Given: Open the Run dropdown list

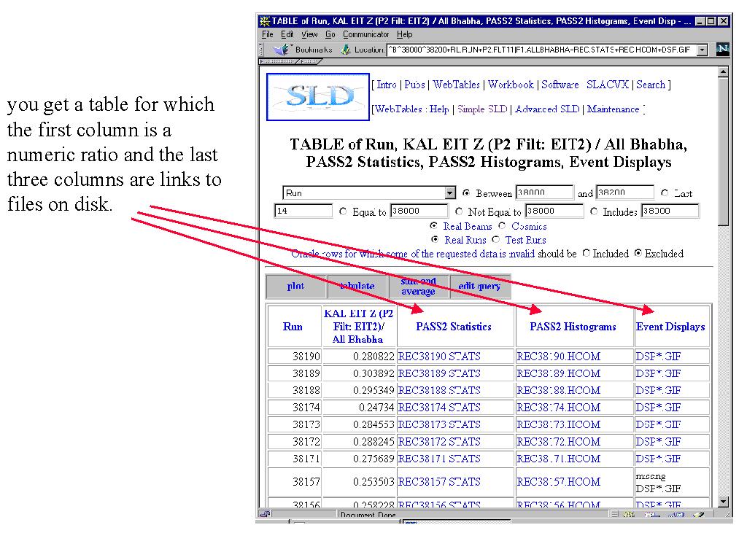Looking at the screenshot, I should [450, 193].
